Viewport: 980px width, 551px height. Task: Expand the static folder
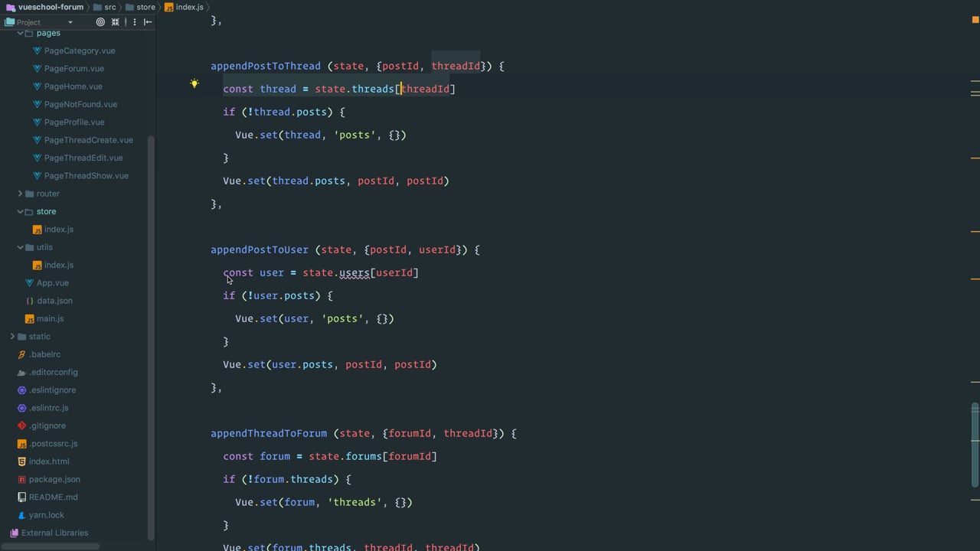coord(12,337)
